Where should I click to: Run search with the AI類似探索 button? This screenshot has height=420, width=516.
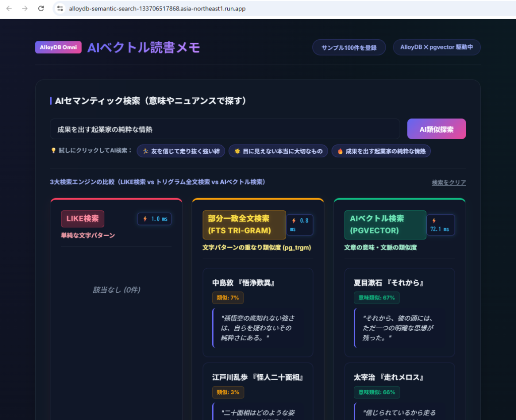(436, 129)
